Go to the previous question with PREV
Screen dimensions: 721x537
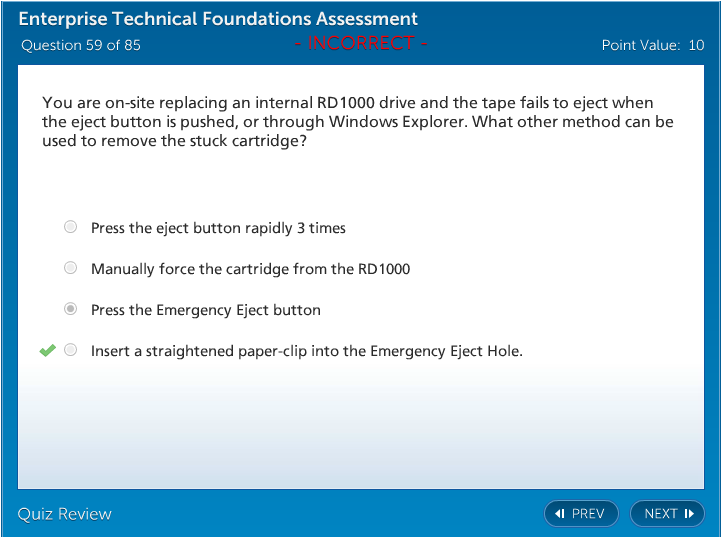coord(581,514)
